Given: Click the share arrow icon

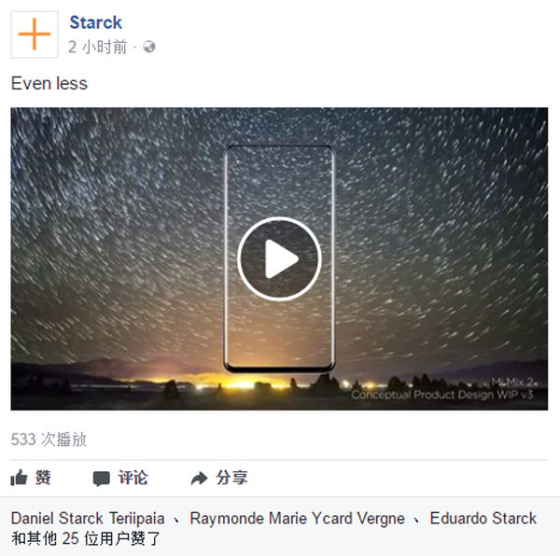Looking at the screenshot, I should [x=199, y=478].
